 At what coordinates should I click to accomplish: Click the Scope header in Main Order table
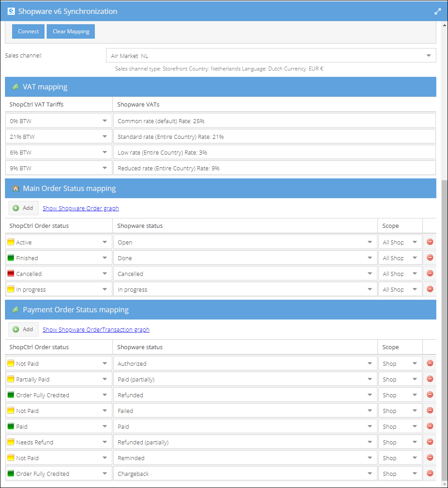pos(400,226)
